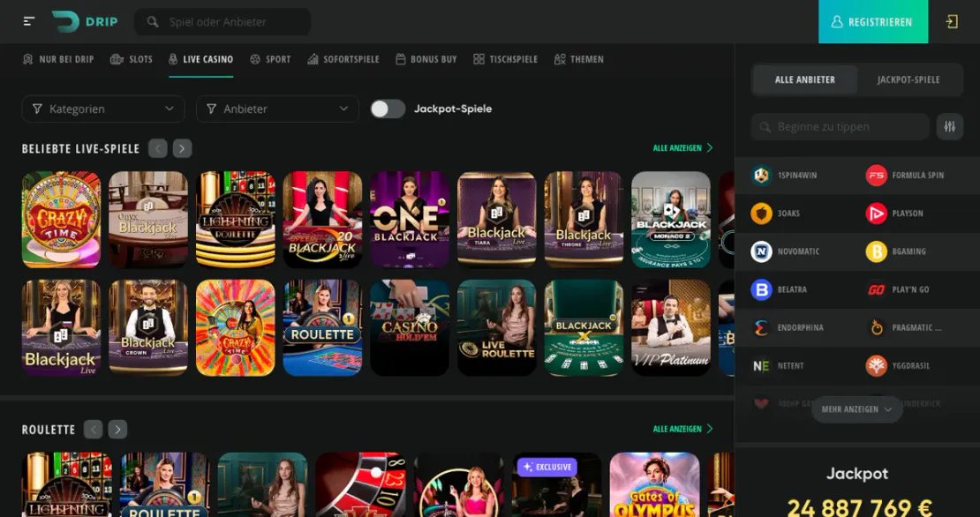Switch to Alle Anbieter tab

805,80
